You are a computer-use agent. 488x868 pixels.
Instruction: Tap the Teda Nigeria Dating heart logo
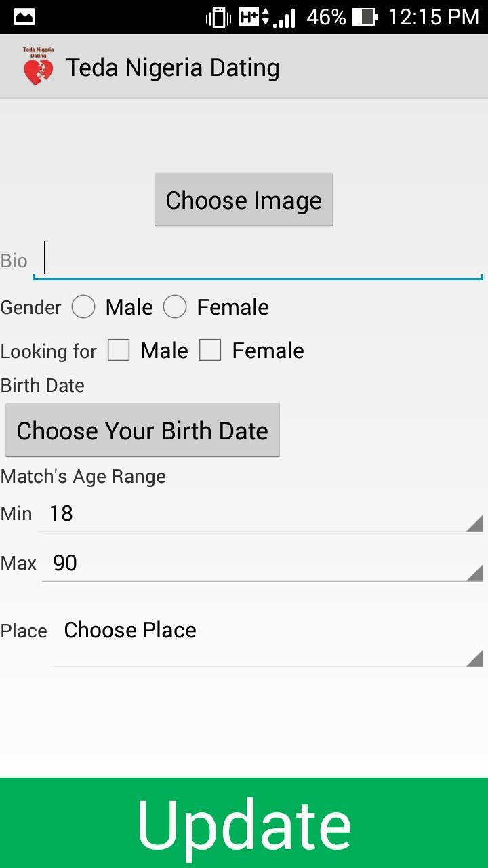point(38,67)
